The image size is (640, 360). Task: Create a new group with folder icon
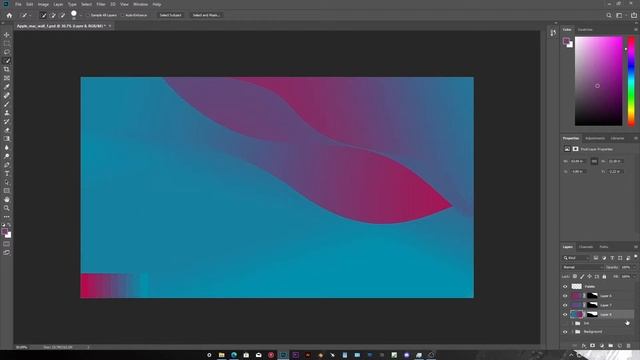coord(611,346)
